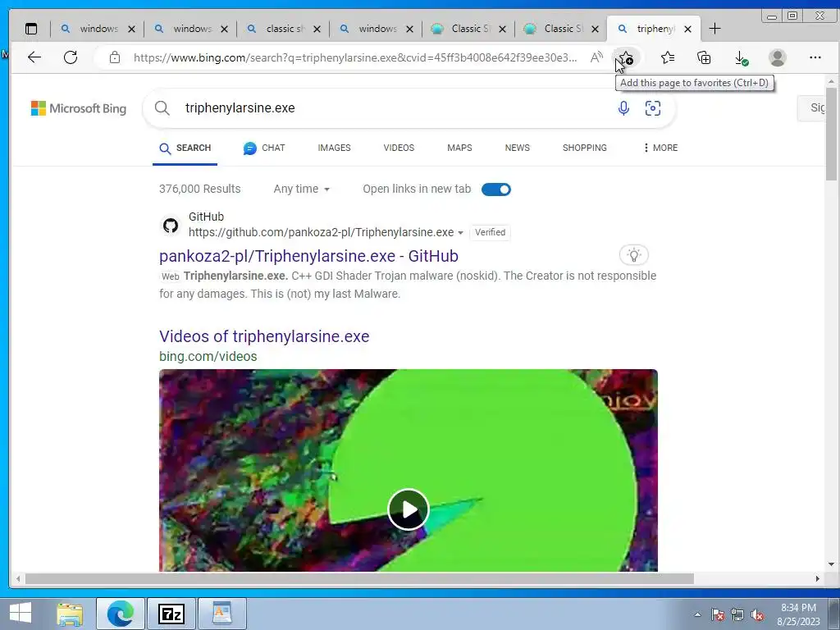Switch to the VIDEOS tab
840x630 pixels.
click(x=399, y=148)
